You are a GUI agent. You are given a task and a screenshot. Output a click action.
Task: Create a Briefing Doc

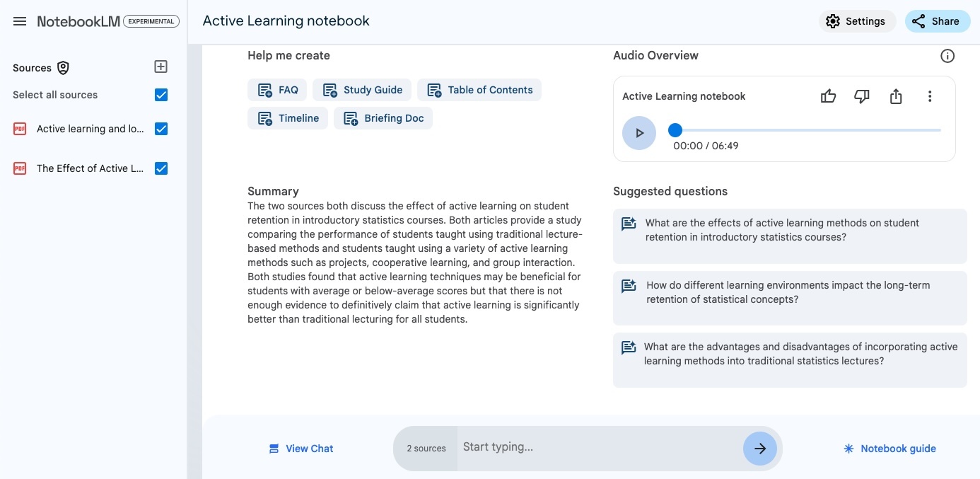383,118
